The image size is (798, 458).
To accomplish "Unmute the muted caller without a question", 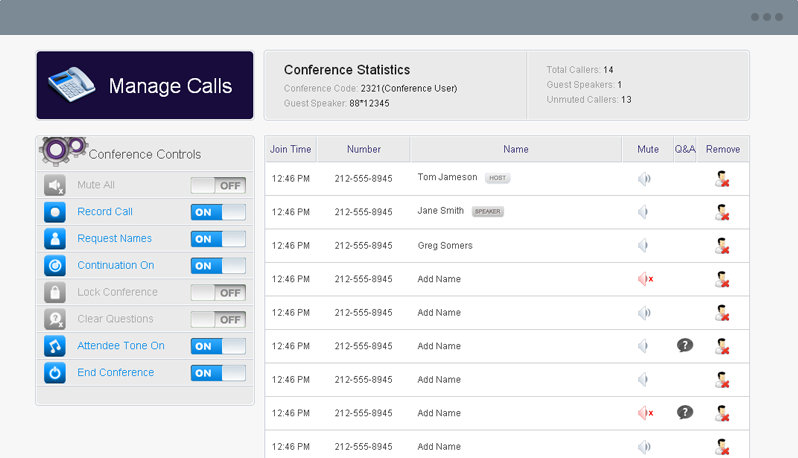I will tap(645, 279).
